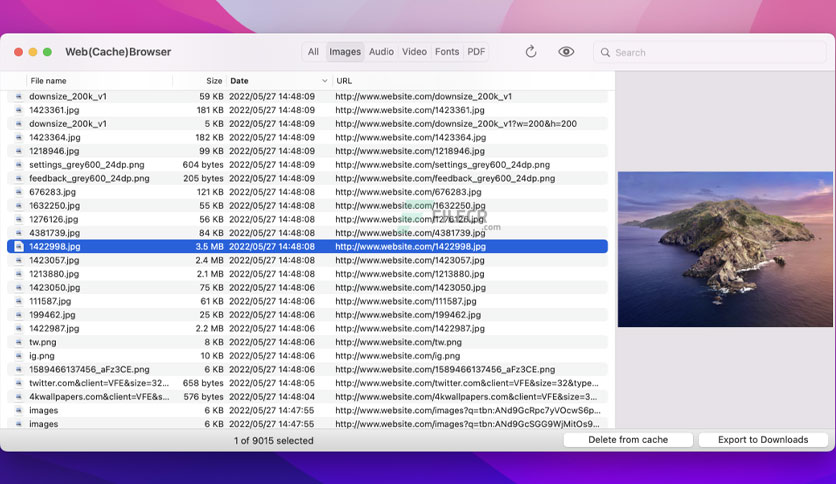The height and width of the screenshot is (484, 836).
Task: Click file icon of selected 1422998.jpg
Action: tap(19, 247)
